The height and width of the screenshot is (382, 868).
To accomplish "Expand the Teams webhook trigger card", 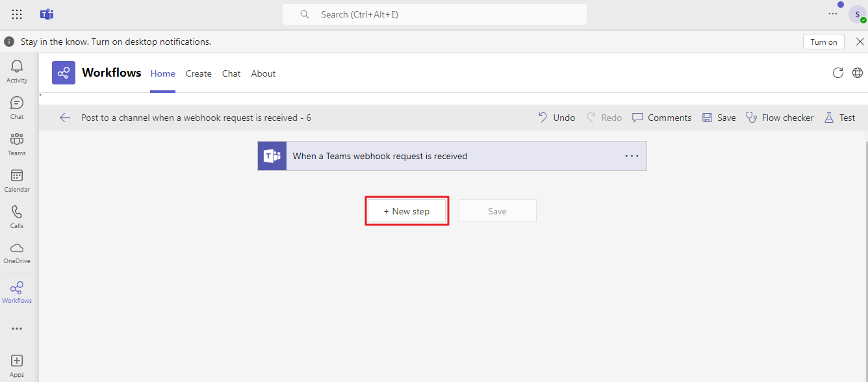I will click(x=452, y=156).
